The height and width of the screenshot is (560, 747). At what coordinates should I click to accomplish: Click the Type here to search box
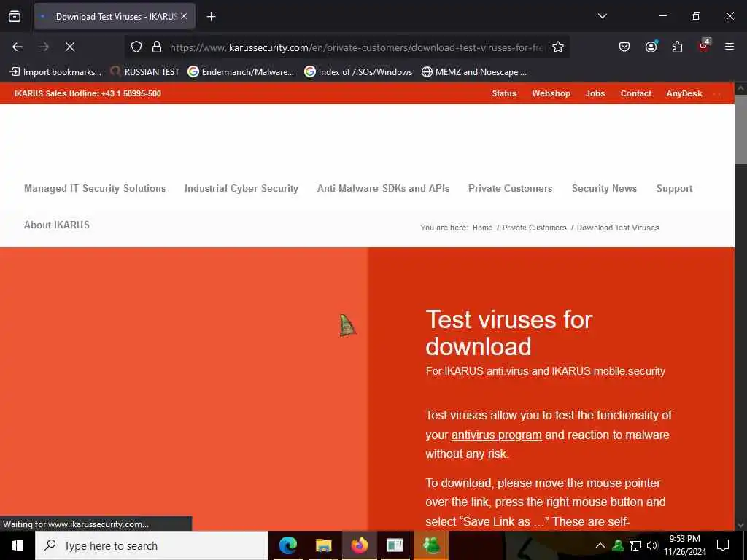152,545
